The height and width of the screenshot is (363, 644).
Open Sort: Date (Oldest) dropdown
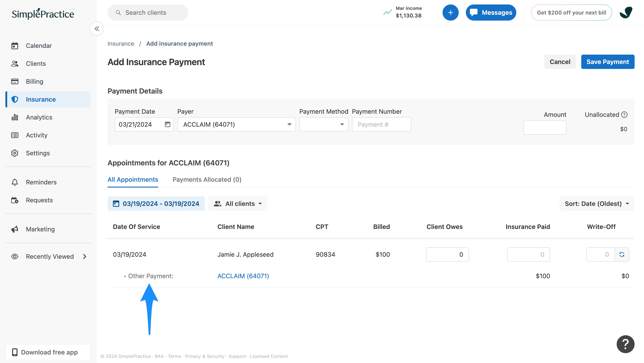click(597, 204)
